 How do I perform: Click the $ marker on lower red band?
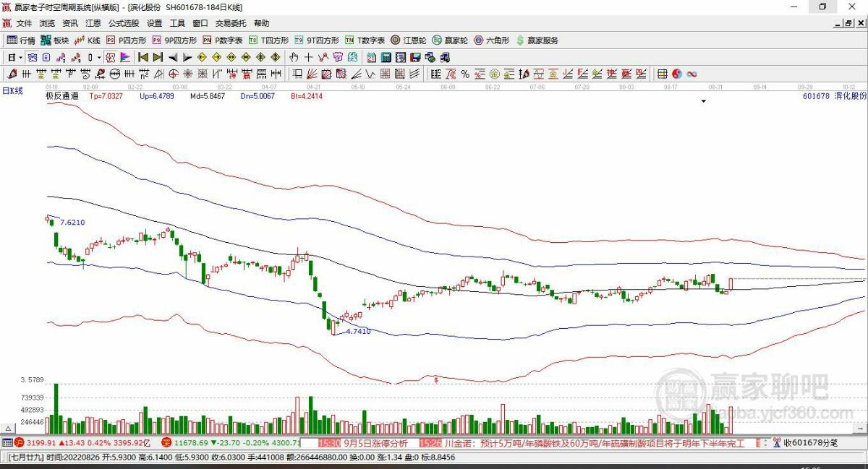pos(436,379)
